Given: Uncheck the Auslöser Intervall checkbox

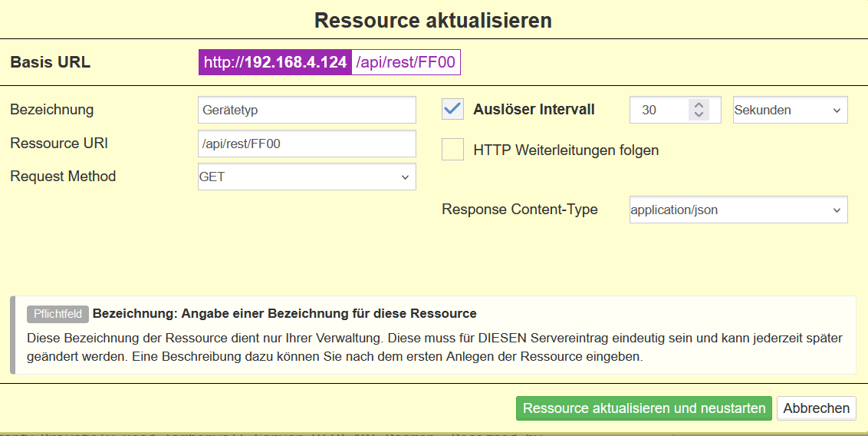Looking at the screenshot, I should coord(452,109).
